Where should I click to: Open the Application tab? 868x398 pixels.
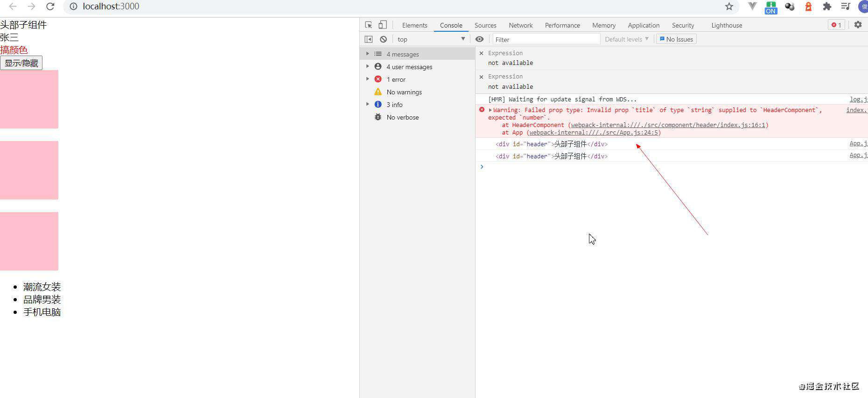point(644,25)
